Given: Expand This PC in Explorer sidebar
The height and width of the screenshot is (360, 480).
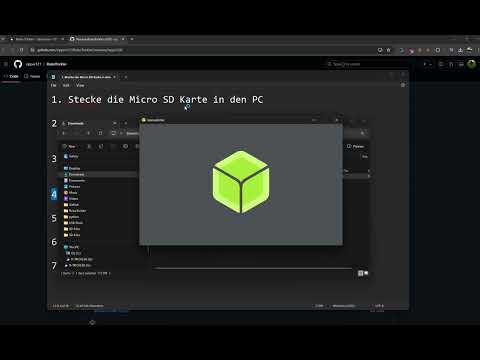Looking at the screenshot, I should coord(72,247).
